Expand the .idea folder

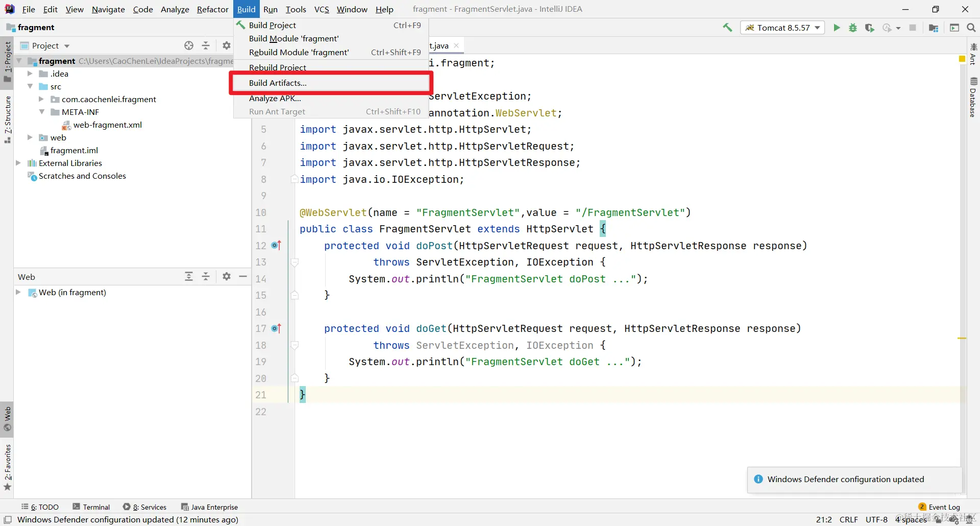coord(30,74)
